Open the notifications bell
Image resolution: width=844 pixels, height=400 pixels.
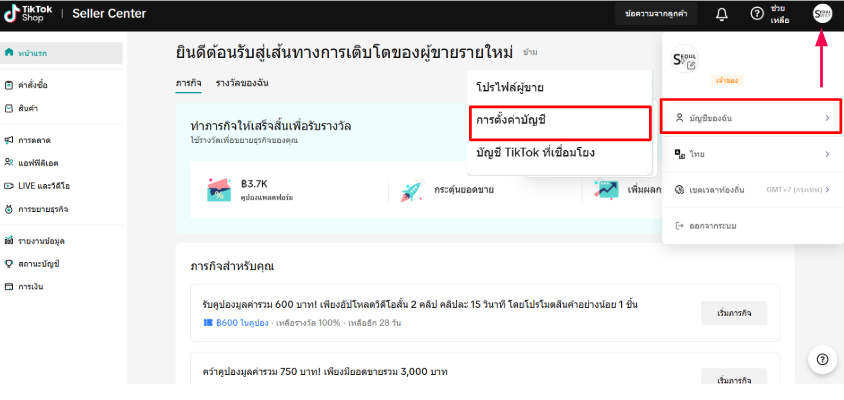722,15
